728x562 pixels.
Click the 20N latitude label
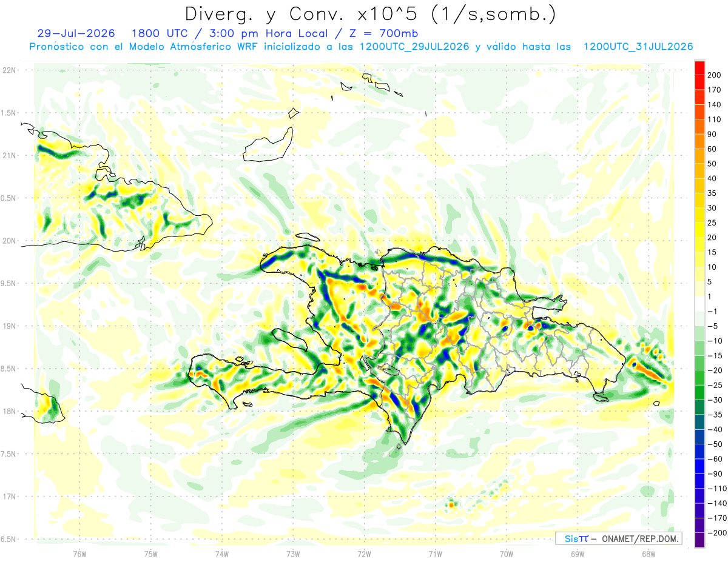click(x=8, y=240)
